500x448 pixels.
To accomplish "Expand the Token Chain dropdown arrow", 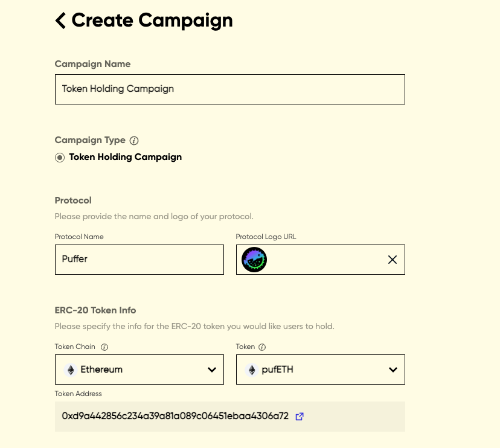I will (212, 370).
